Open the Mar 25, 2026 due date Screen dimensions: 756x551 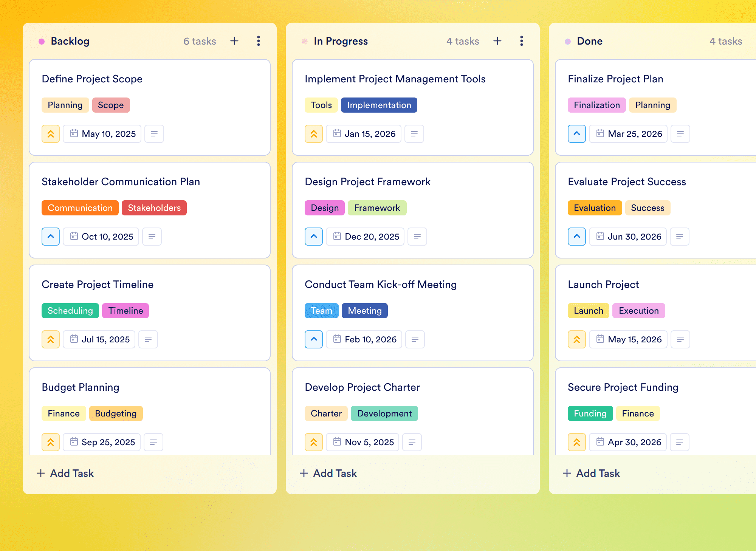(628, 134)
